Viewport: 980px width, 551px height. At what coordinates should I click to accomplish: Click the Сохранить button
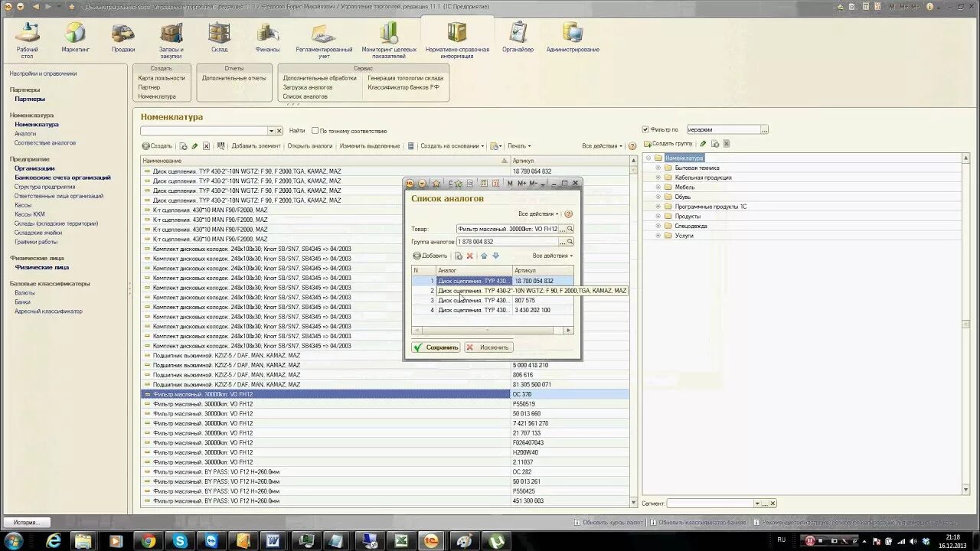tap(436, 347)
